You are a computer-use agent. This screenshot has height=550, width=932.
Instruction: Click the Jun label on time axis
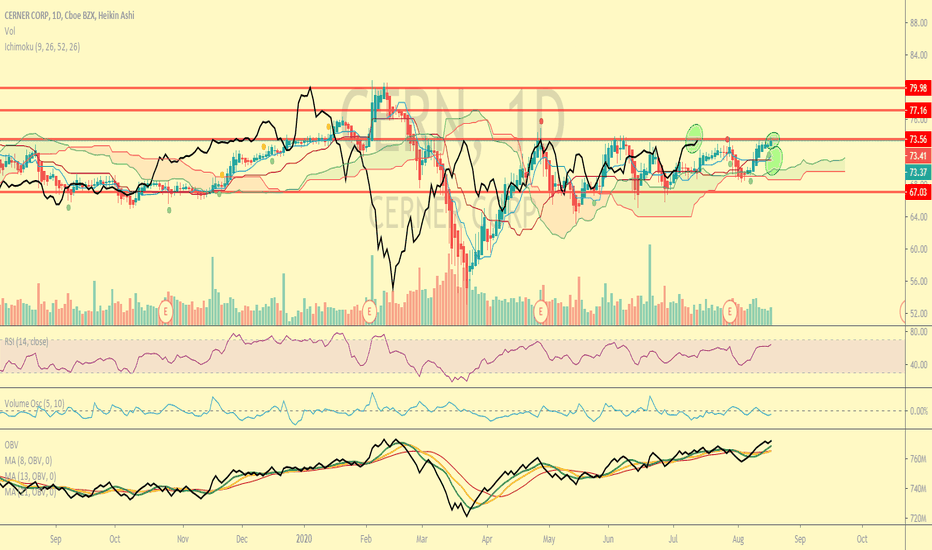tap(608, 539)
